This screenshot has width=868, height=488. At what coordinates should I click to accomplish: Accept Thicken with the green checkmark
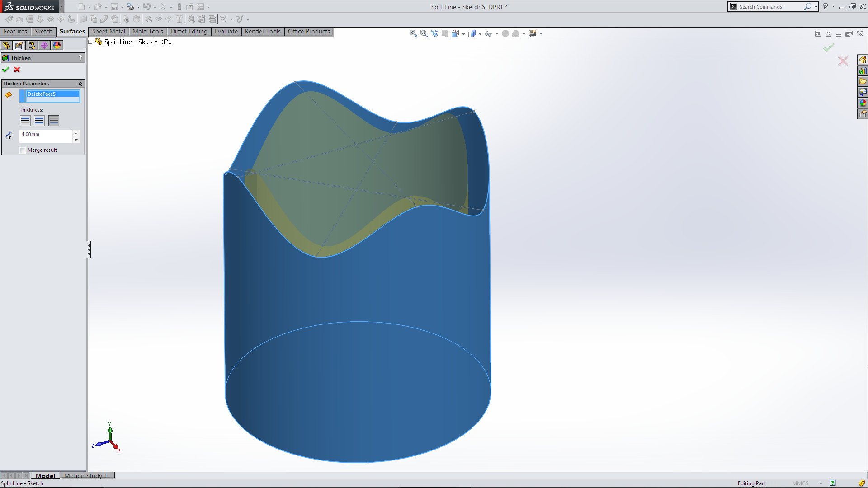pyautogui.click(x=5, y=70)
